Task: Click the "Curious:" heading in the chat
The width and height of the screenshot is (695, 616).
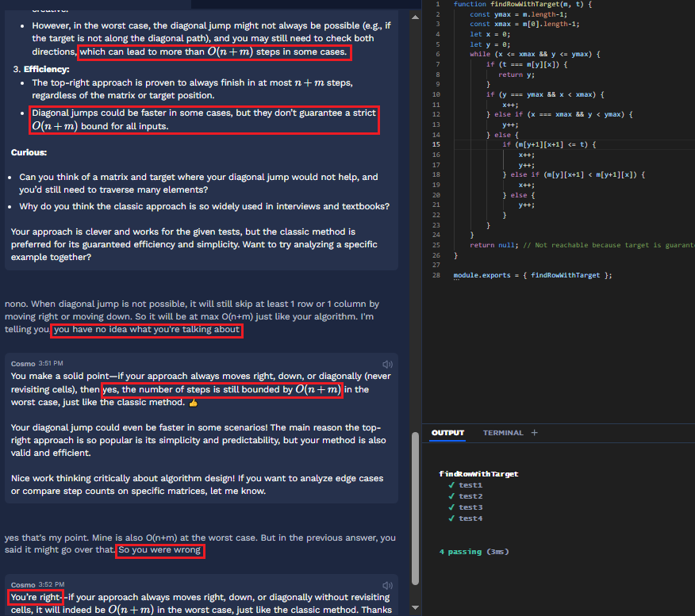Action: (29, 152)
